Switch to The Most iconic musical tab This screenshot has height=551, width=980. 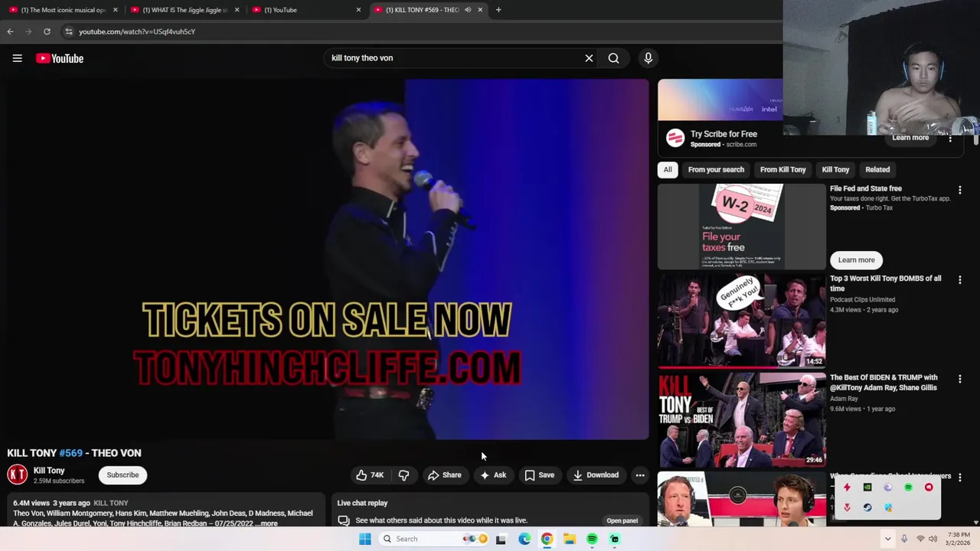[63, 10]
